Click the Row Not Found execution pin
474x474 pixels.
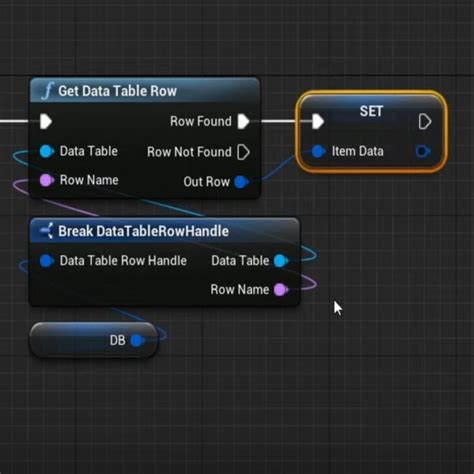click(243, 152)
